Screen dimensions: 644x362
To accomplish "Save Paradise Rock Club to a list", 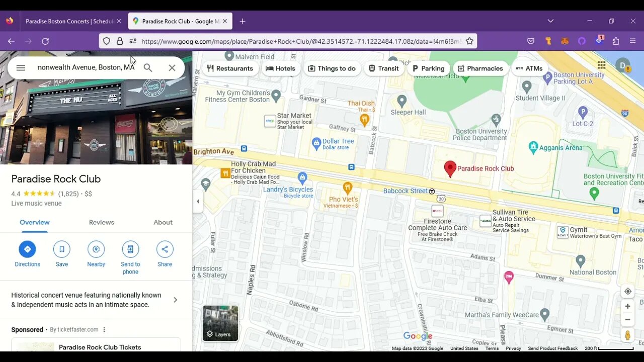I will tap(62, 249).
